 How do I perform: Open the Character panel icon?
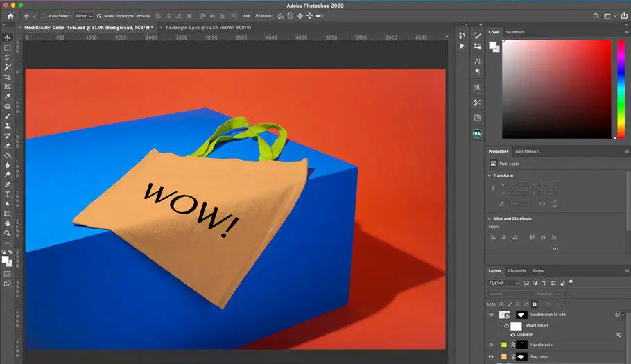pyautogui.click(x=477, y=61)
